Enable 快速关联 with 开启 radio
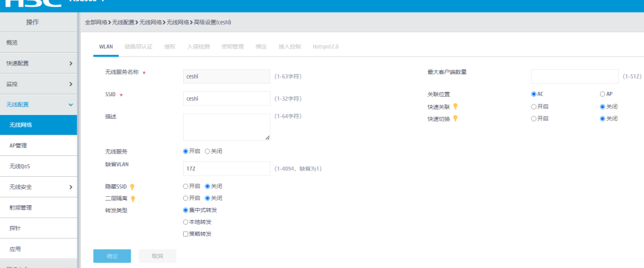The image size is (644, 268). click(x=533, y=107)
